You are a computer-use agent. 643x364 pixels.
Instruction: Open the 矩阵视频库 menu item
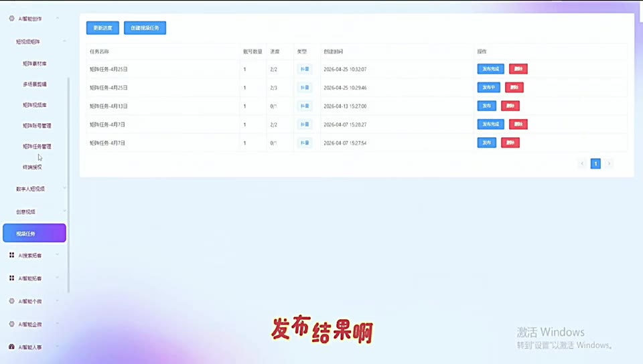34,105
